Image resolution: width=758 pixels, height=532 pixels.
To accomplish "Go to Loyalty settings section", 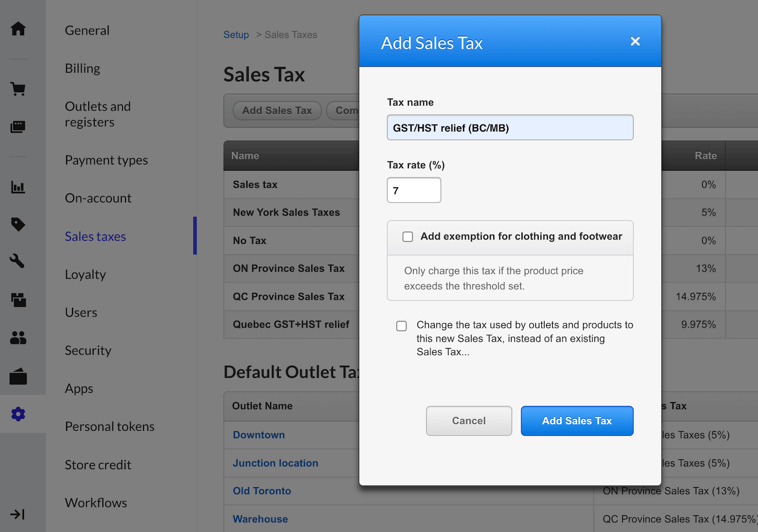I will (85, 274).
